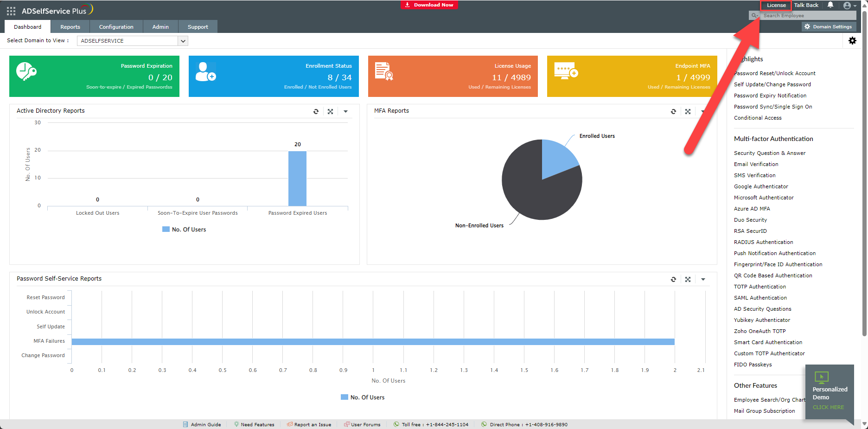Open Password Self-Service Reports options dropdown
The width and height of the screenshot is (868, 429).
703,279
